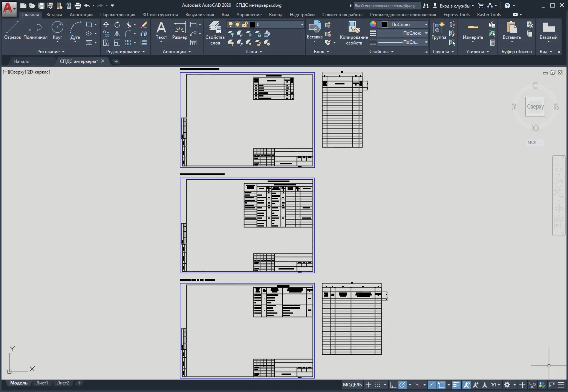Expand the Слои panel
Screen dimensions: 568x392
pyautogui.click(x=254, y=52)
